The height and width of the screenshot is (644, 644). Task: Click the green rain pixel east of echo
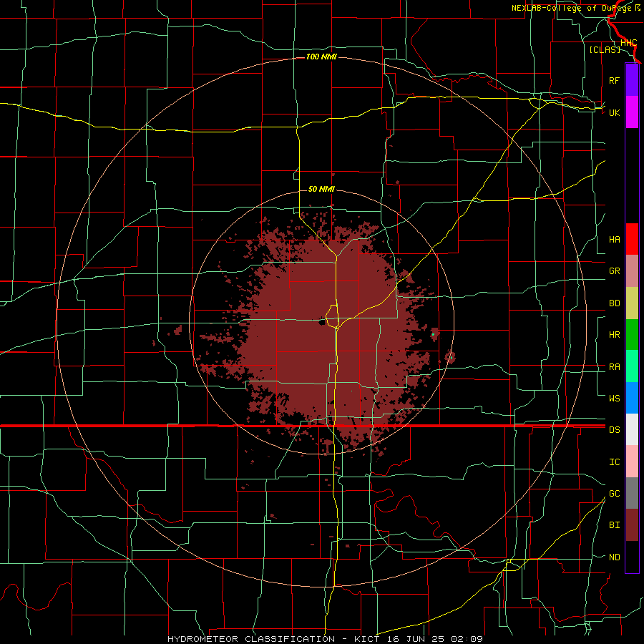(433, 334)
